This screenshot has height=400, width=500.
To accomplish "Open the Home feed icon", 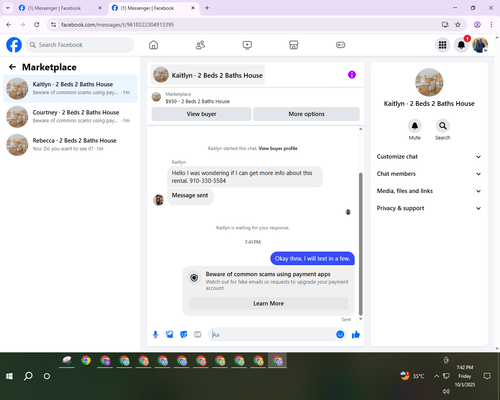I will (153, 45).
